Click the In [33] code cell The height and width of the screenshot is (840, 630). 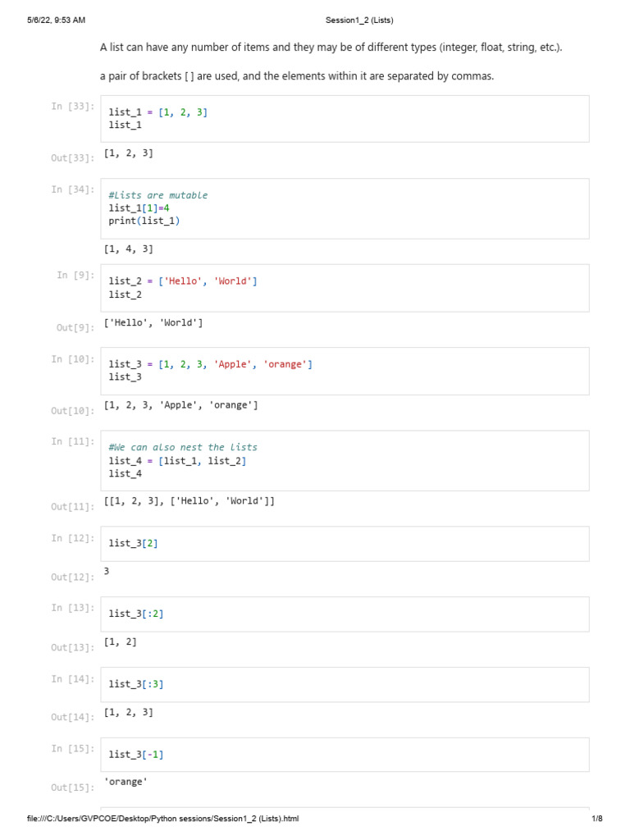345,119
